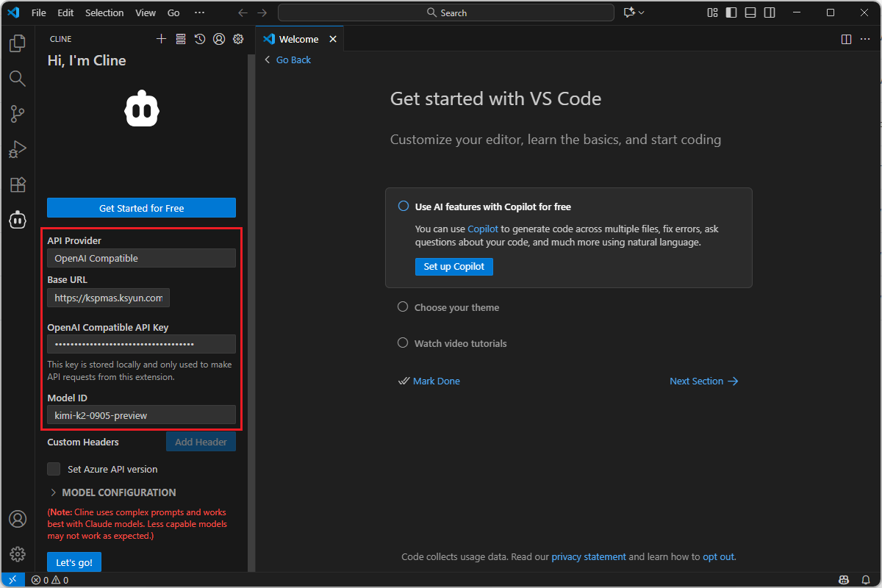Start new Cline task with plus icon
The image size is (882, 588).
pyautogui.click(x=162, y=39)
